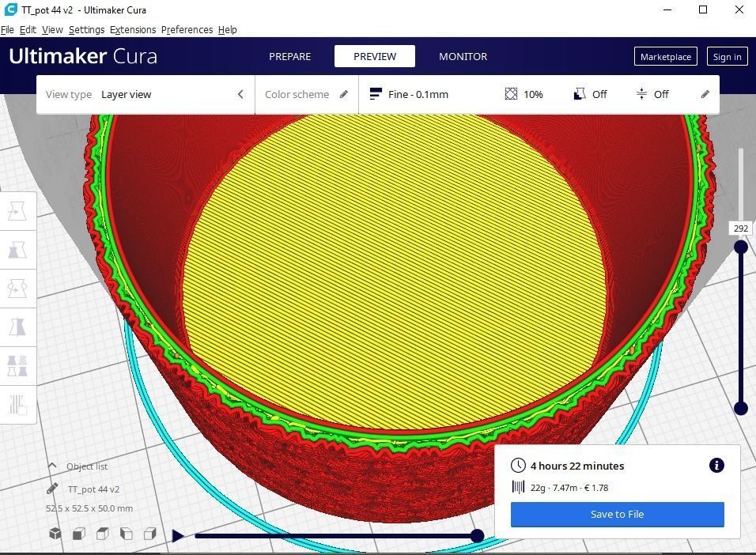756x555 pixels.
Task: Click the layer number 292 field
Action: pos(740,228)
